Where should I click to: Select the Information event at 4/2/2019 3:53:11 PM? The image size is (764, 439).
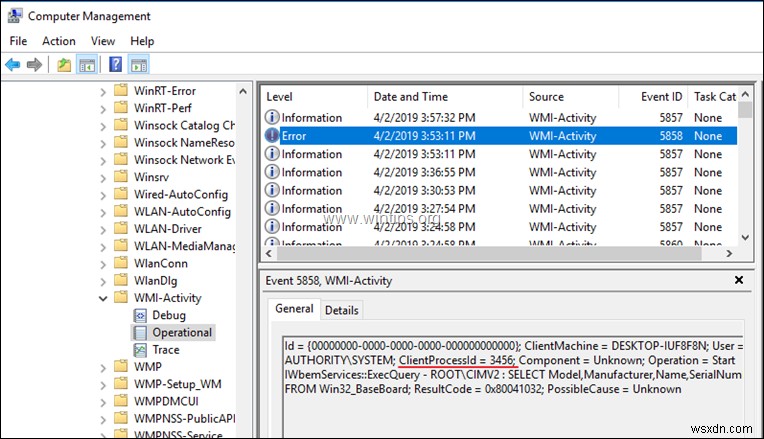click(500, 154)
